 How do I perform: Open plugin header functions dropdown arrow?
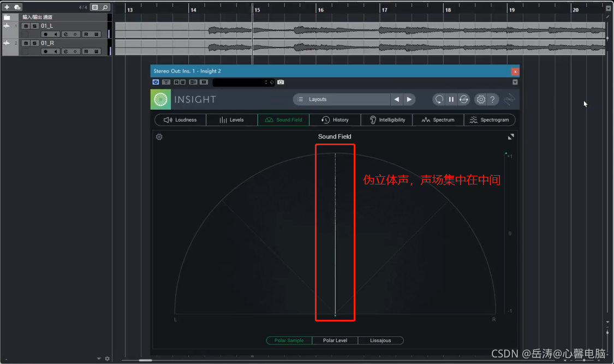click(x=515, y=82)
